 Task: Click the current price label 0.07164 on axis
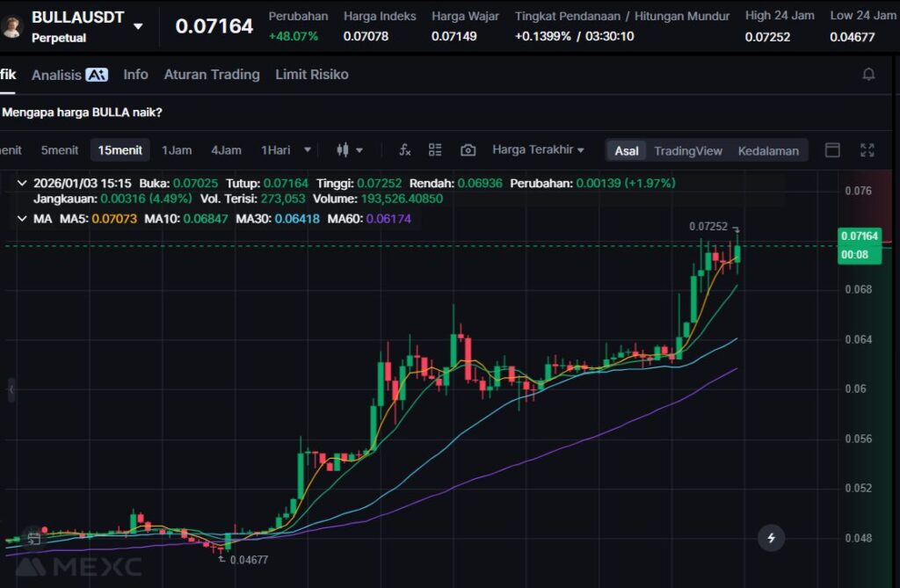[x=859, y=236]
